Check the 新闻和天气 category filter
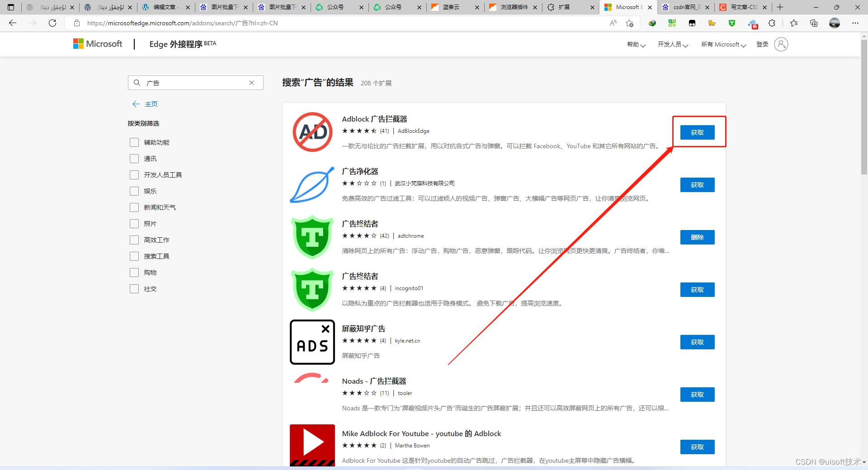Image resolution: width=868 pixels, height=470 pixels. point(134,207)
